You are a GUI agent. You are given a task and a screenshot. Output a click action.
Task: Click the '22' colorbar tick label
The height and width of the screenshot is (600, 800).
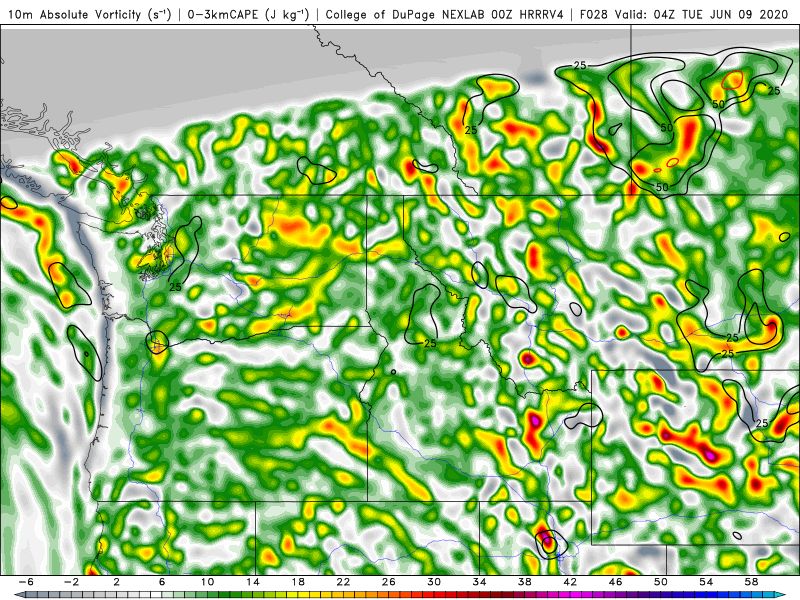coord(343,582)
